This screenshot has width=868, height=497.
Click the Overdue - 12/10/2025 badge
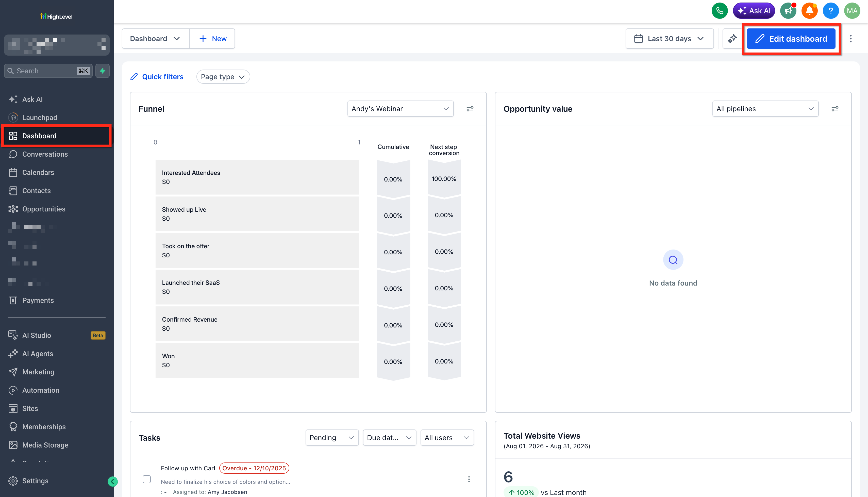(x=254, y=468)
